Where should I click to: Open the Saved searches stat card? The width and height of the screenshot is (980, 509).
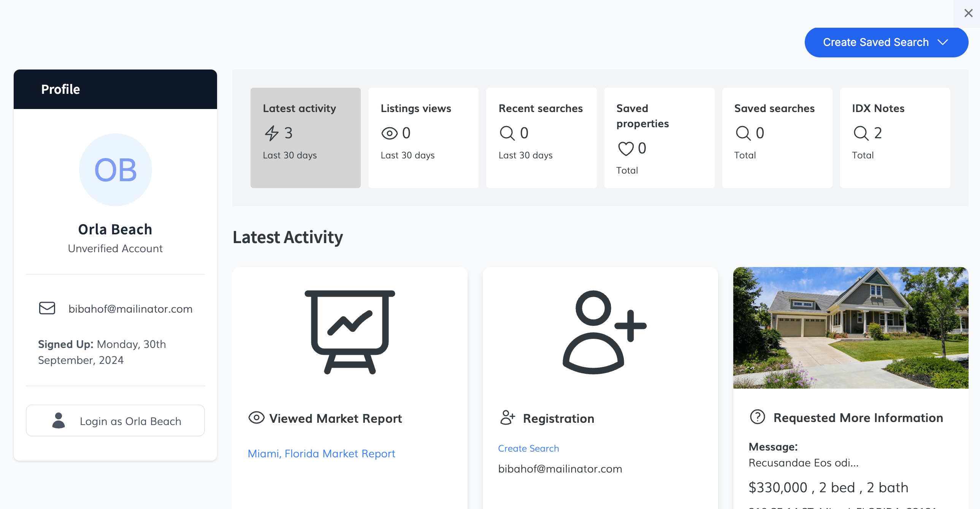point(777,137)
